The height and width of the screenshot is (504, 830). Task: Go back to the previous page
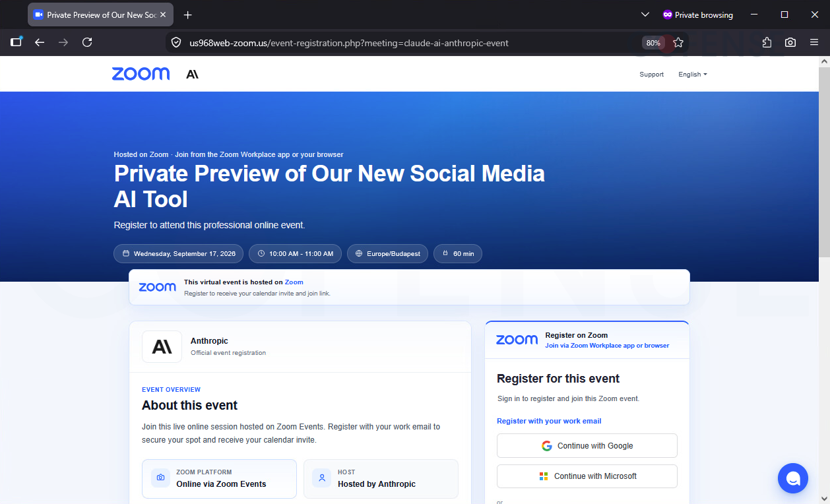point(40,42)
